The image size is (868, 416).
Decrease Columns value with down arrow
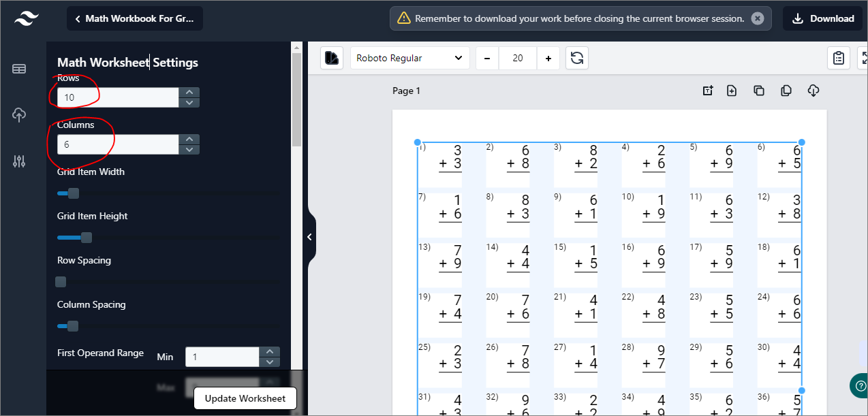click(x=189, y=149)
